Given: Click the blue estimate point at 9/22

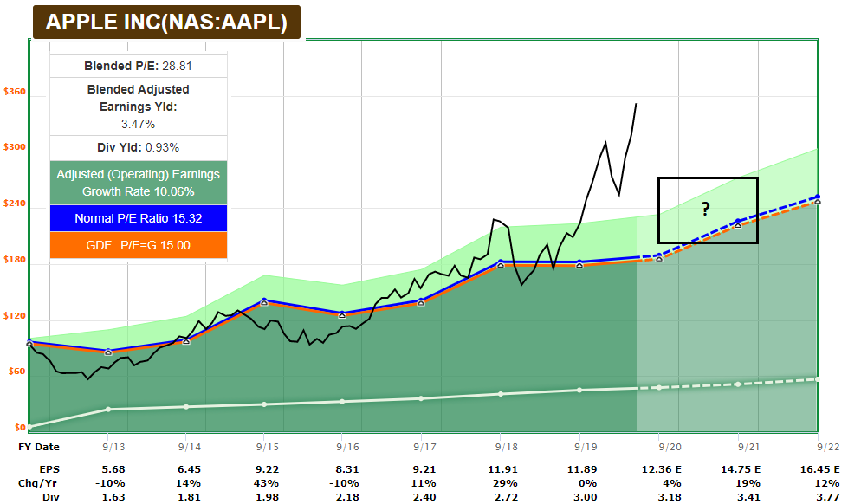Looking at the screenshot, I should pyautogui.click(x=818, y=197).
